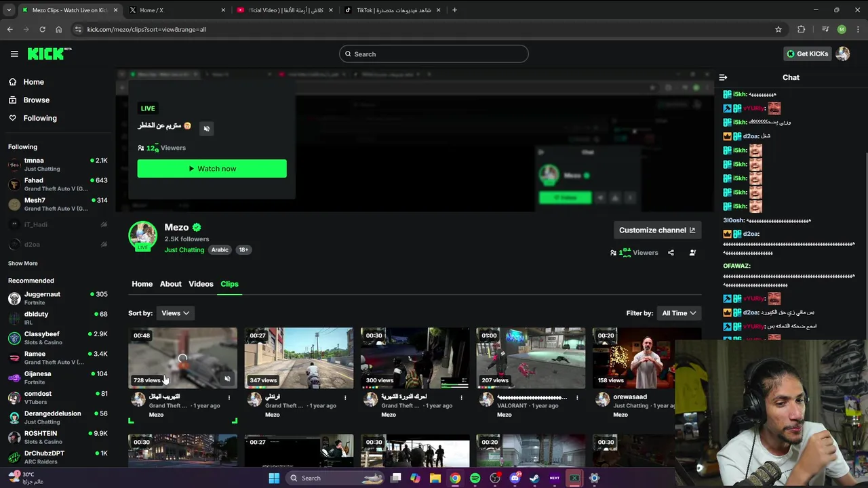
Task: Open the Chrome profile M avatar
Action: click(842, 29)
